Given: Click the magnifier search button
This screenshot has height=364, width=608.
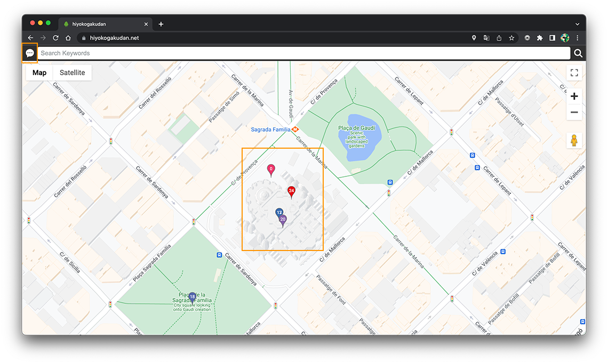Looking at the screenshot, I should [578, 53].
